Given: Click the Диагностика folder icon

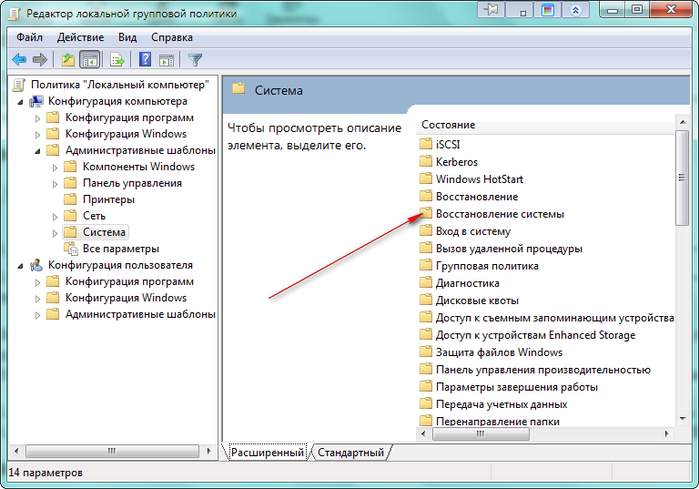Looking at the screenshot, I should click(426, 283).
